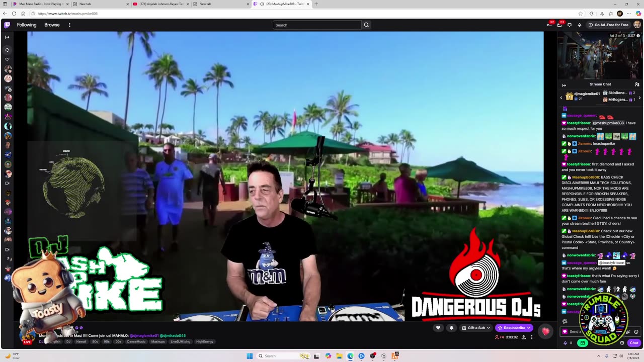
Task: Open the channel points diamond balance
Action: tap(568, 343)
